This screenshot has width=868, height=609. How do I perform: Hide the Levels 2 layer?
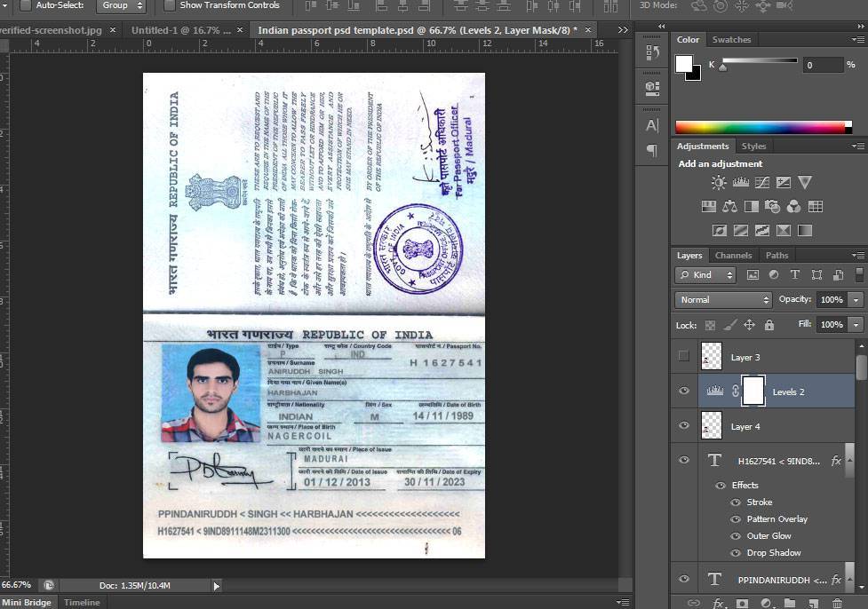[684, 391]
